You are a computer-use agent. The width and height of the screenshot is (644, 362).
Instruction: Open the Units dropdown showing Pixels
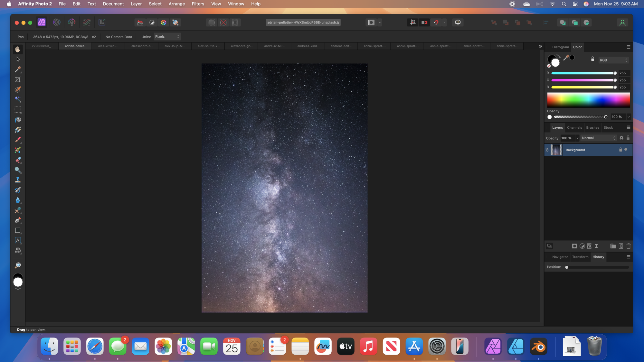point(167,36)
